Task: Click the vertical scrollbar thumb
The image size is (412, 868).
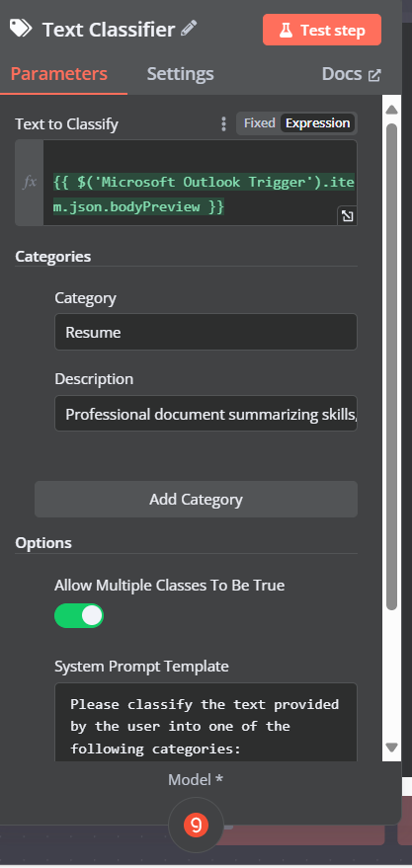Action: pos(391,366)
